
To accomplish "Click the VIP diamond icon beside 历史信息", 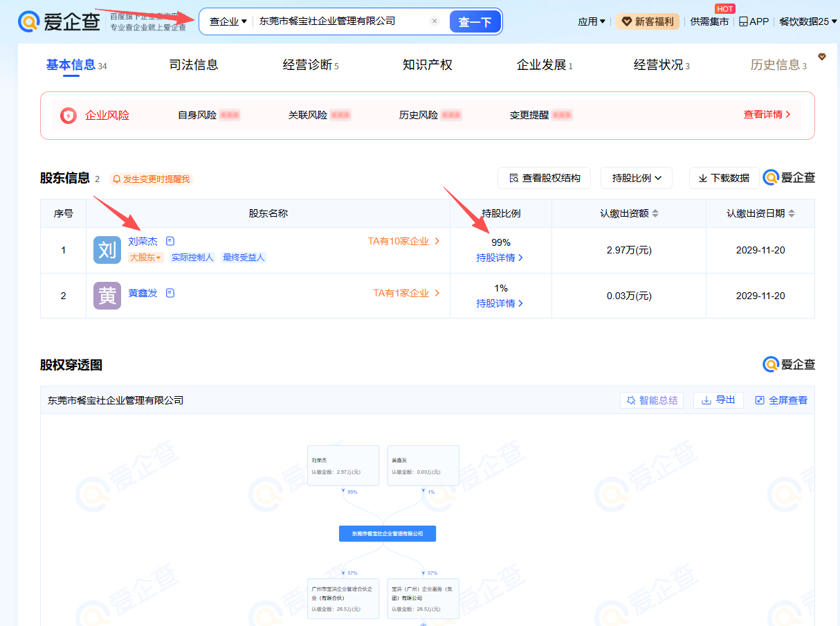I will point(822,57).
